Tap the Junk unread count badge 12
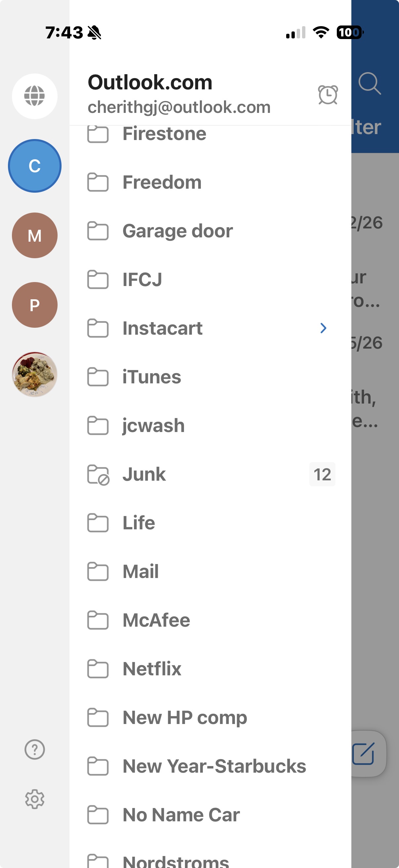This screenshot has width=399, height=868. click(x=322, y=474)
